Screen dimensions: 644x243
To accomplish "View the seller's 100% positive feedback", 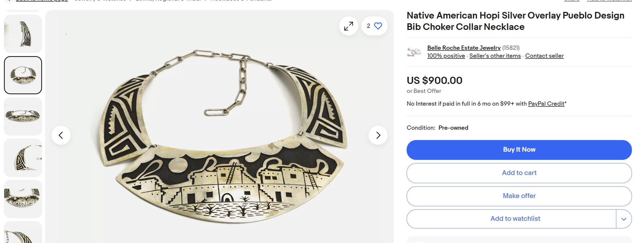I will (x=446, y=56).
